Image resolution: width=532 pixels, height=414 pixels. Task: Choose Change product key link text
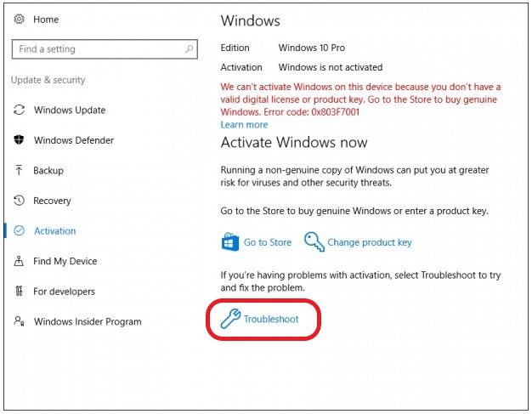[370, 242]
